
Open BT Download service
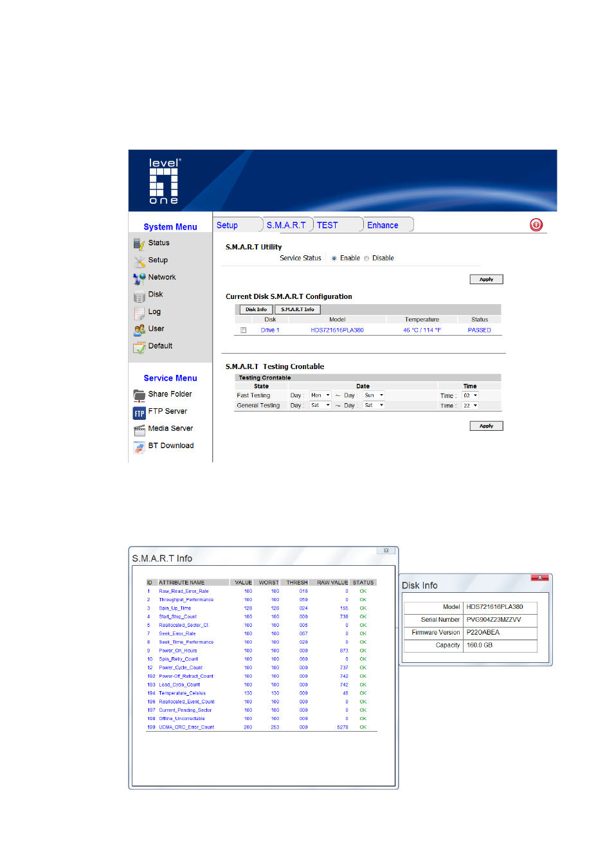click(171, 446)
